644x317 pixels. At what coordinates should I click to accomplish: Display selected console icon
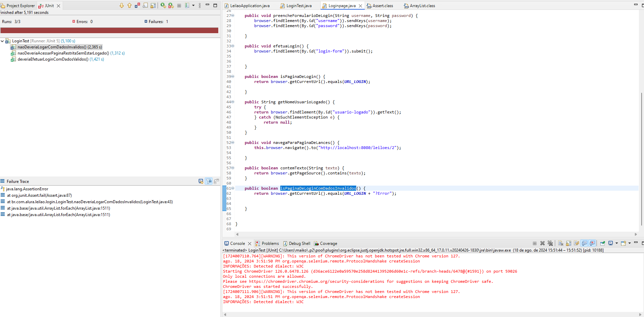[610, 243]
